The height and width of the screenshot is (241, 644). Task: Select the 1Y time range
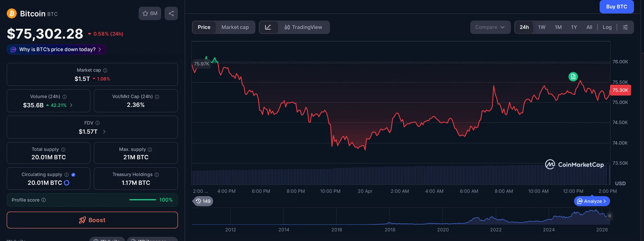[574, 27]
